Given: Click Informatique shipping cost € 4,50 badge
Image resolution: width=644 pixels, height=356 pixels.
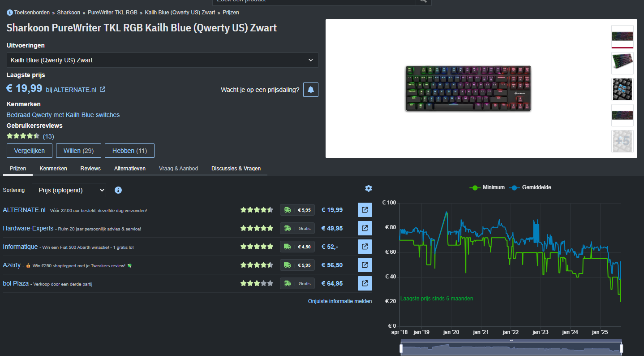Looking at the screenshot, I should tap(297, 247).
